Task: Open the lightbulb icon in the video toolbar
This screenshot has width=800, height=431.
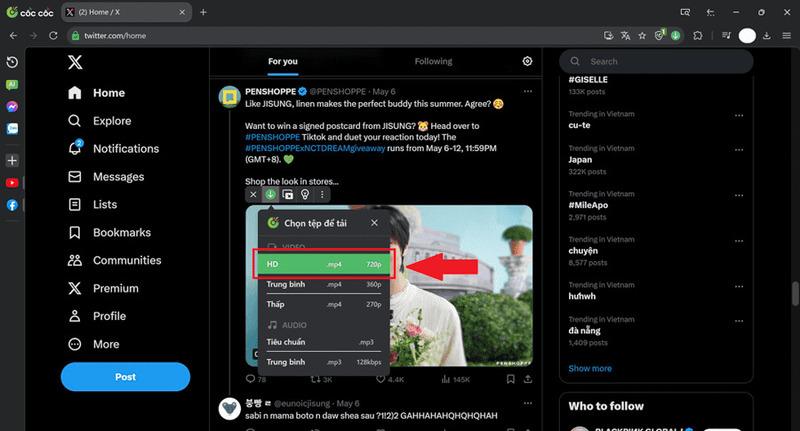Action: (304, 194)
